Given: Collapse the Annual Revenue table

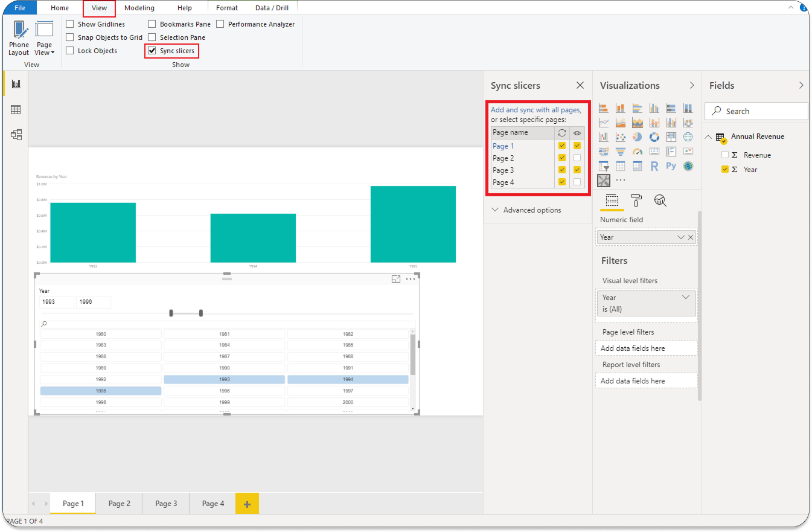Looking at the screenshot, I should click(708, 137).
